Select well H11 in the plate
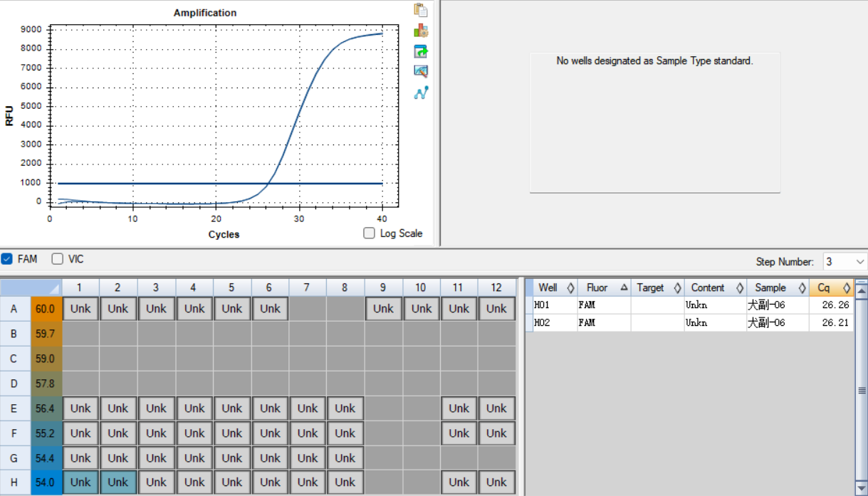The image size is (868, 496). coord(459,482)
